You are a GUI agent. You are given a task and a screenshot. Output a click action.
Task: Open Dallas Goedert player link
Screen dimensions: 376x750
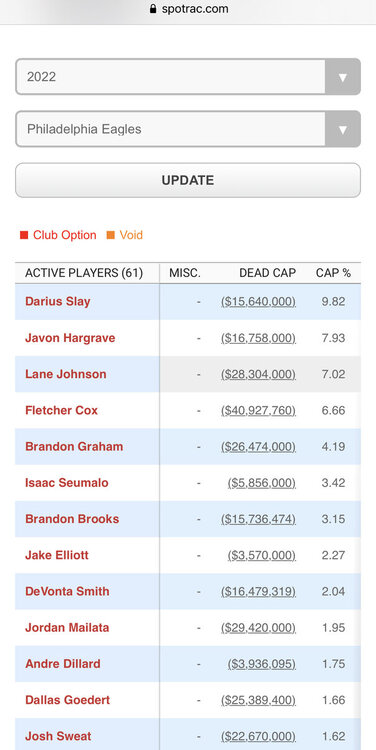click(x=67, y=700)
